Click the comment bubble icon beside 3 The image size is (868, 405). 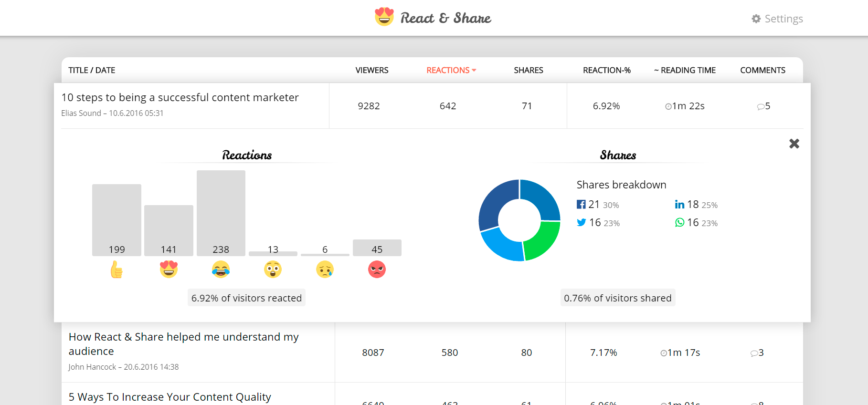754,353
